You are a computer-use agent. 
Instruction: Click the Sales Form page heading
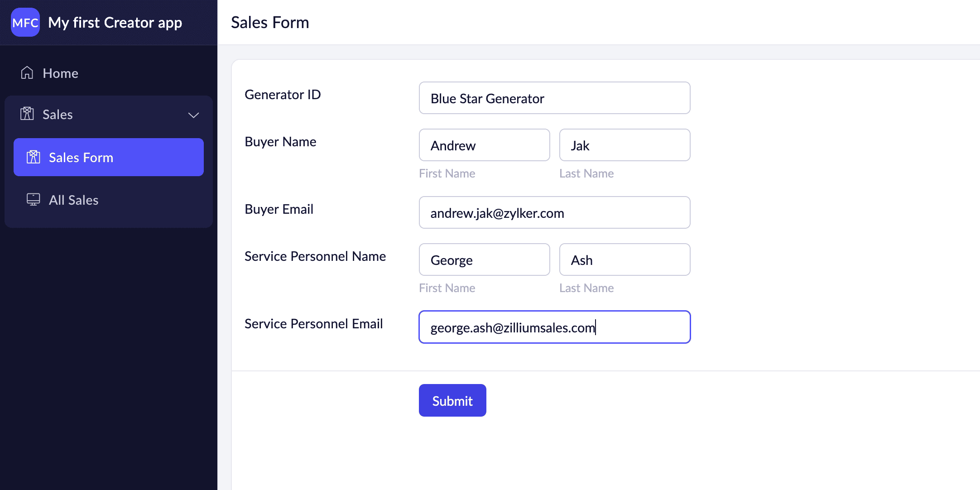click(270, 23)
